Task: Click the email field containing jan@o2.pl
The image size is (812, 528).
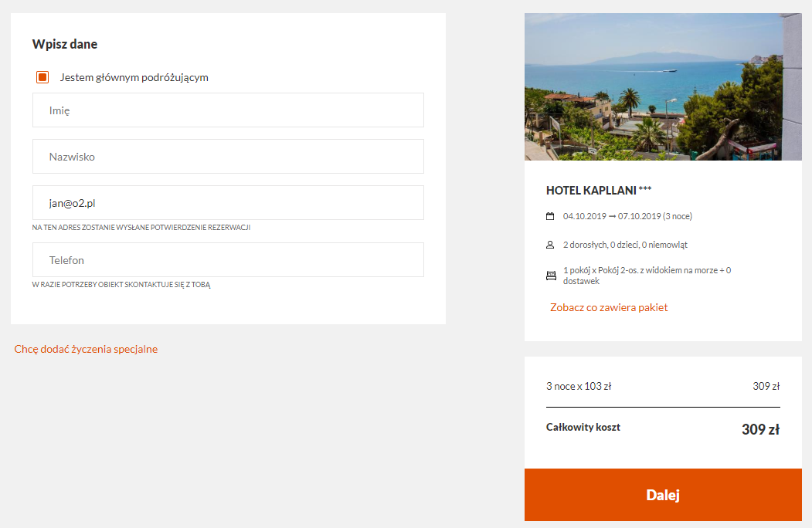Action: pos(229,203)
